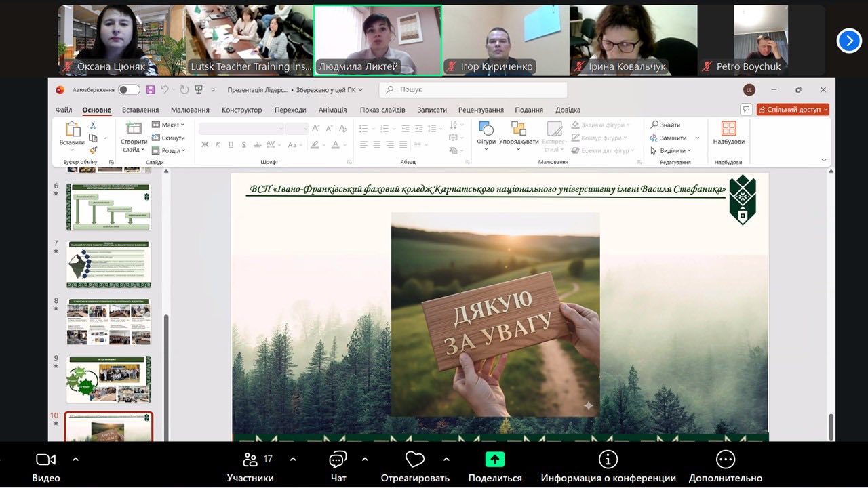Open the Анімація ribbon tab
This screenshot has height=488, width=868.
click(x=332, y=110)
